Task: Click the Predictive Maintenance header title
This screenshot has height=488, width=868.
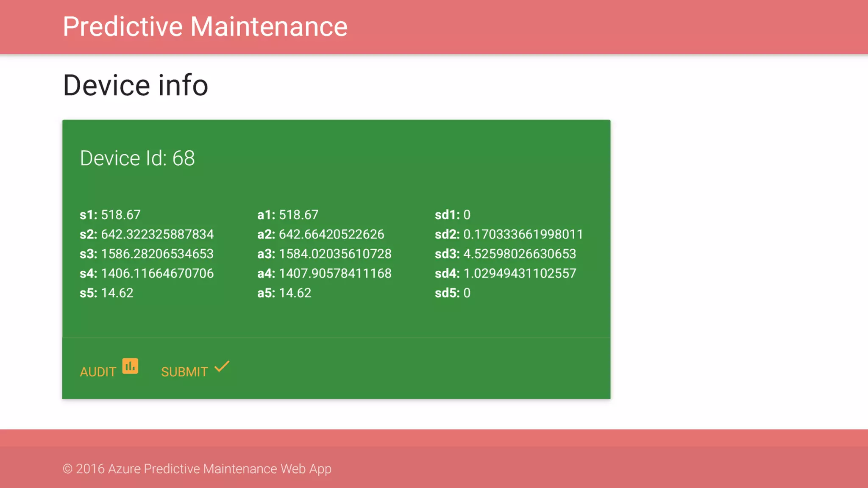Action: click(x=205, y=27)
